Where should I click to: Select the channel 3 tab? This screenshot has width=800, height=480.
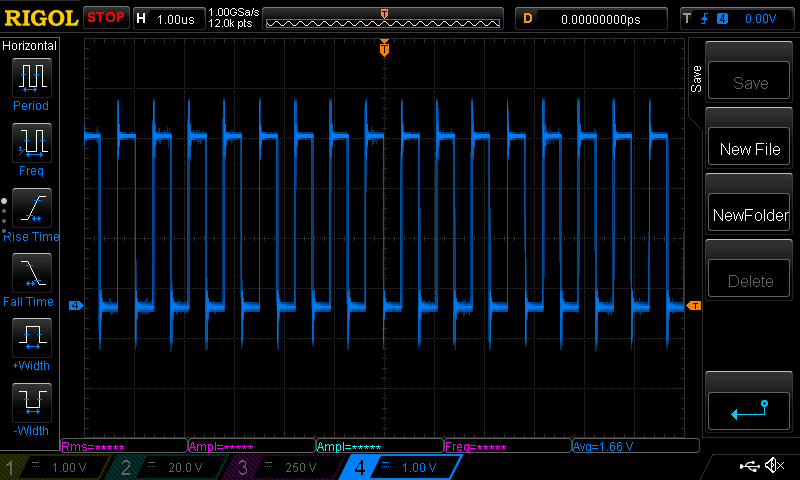click(x=286, y=467)
